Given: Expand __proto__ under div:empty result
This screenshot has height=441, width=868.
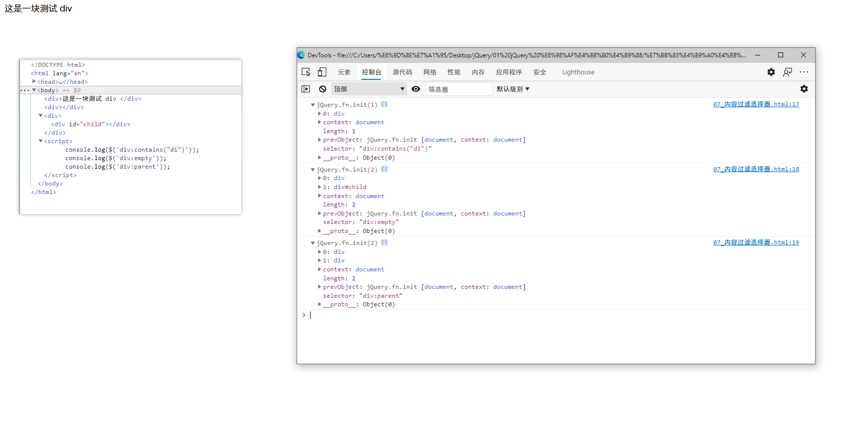Looking at the screenshot, I should tap(320, 231).
